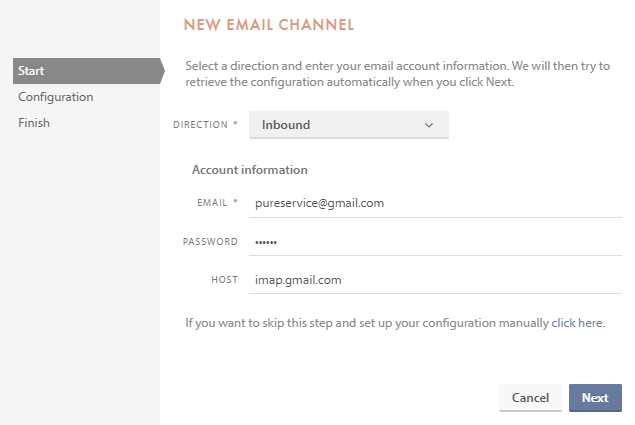Viewport: 635px width, 425px height.
Task: Follow the "click here" manual setup link
Action: click(577, 323)
